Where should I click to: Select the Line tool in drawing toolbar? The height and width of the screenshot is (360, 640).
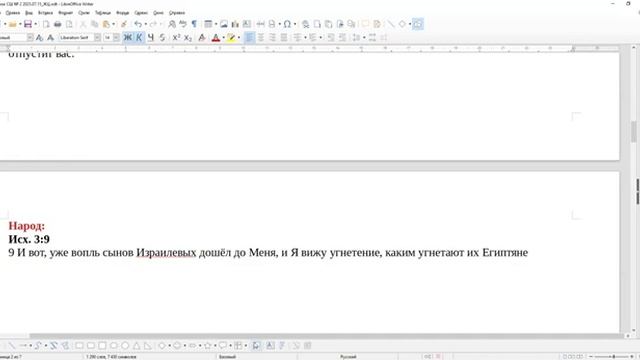click(11, 346)
